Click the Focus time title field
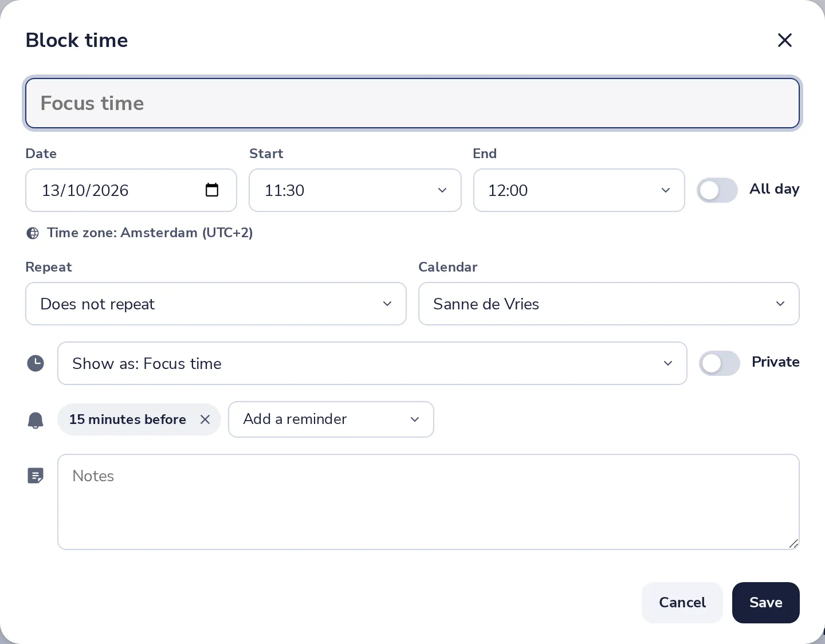825x644 pixels. [412, 103]
